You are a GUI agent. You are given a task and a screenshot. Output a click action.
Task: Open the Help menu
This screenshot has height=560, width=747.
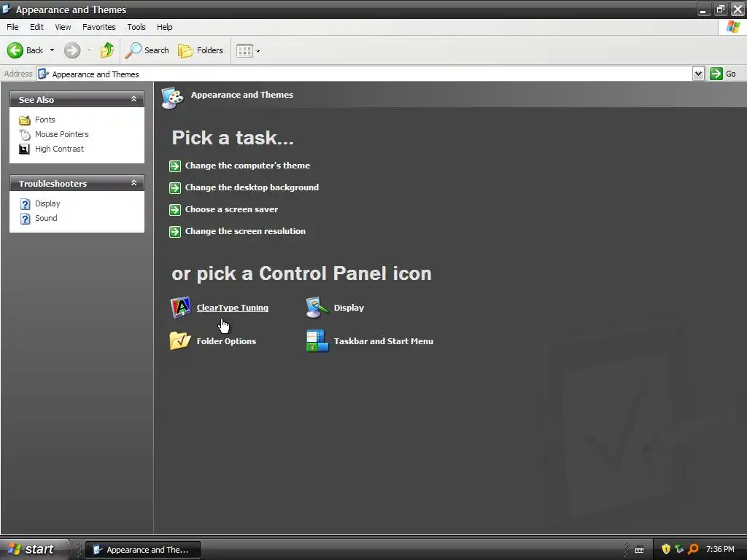tap(164, 27)
